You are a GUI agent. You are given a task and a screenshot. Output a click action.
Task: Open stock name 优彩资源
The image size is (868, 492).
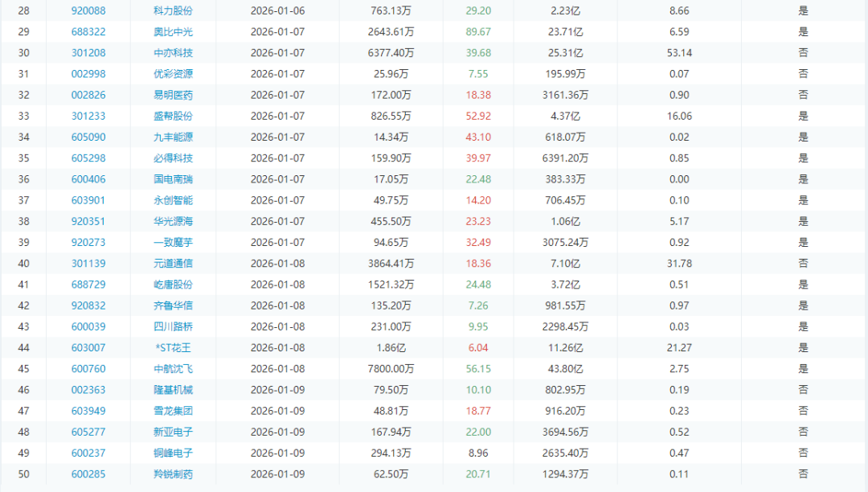[174, 74]
